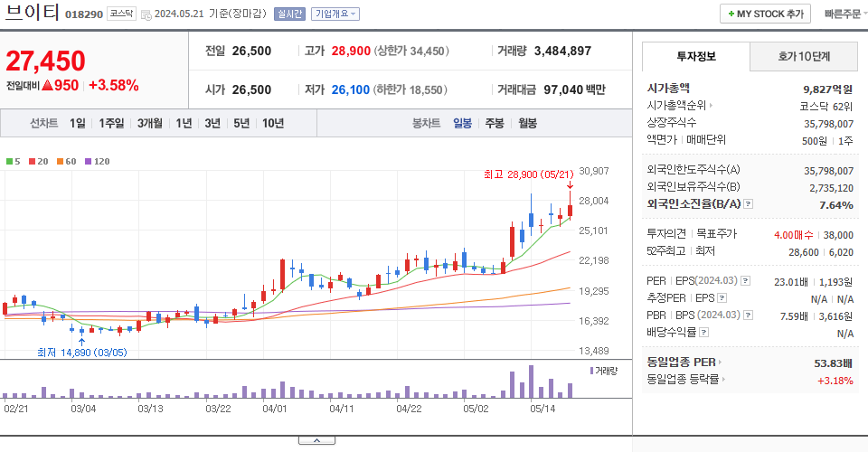Select the 1일 line chart period
868x452 pixels.
78,123
